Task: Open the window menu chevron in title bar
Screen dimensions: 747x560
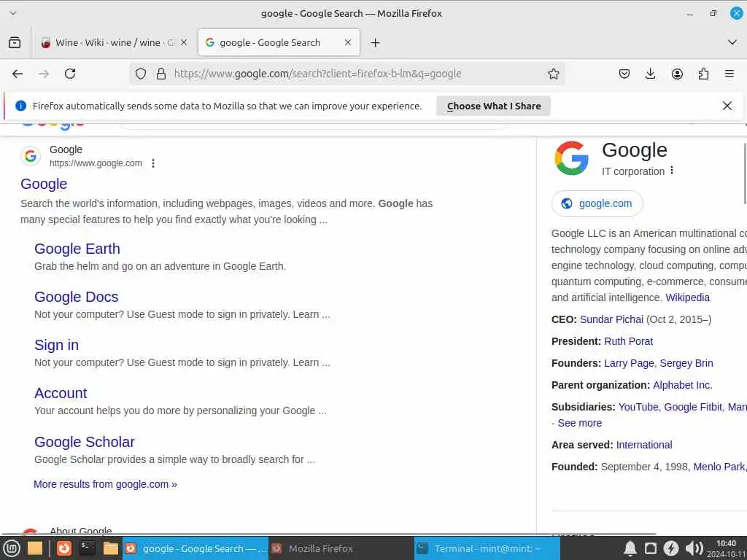Action: tap(13, 13)
